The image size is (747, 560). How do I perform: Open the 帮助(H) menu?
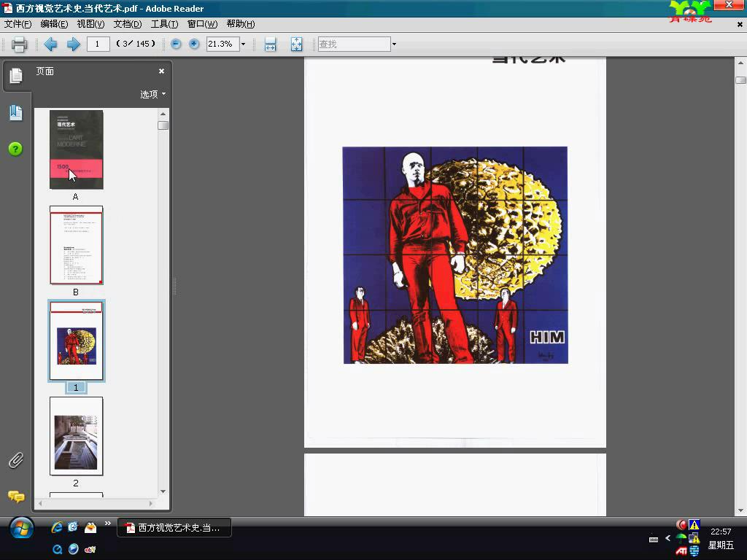pos(241,24)
